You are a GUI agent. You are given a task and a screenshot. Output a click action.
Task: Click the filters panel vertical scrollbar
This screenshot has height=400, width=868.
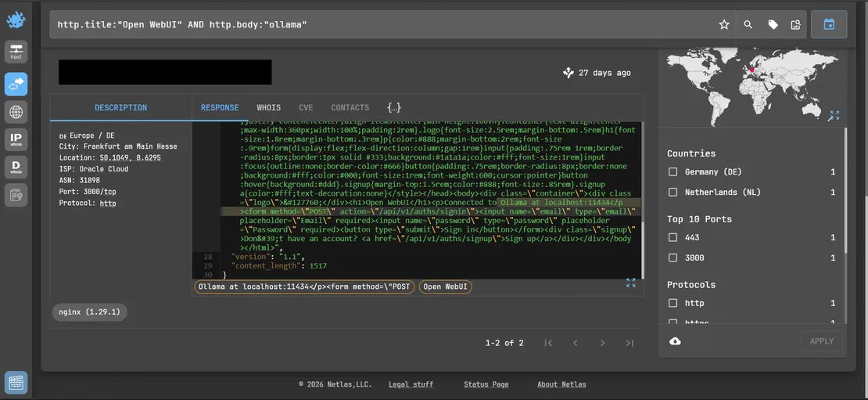[x=845, y=190]
